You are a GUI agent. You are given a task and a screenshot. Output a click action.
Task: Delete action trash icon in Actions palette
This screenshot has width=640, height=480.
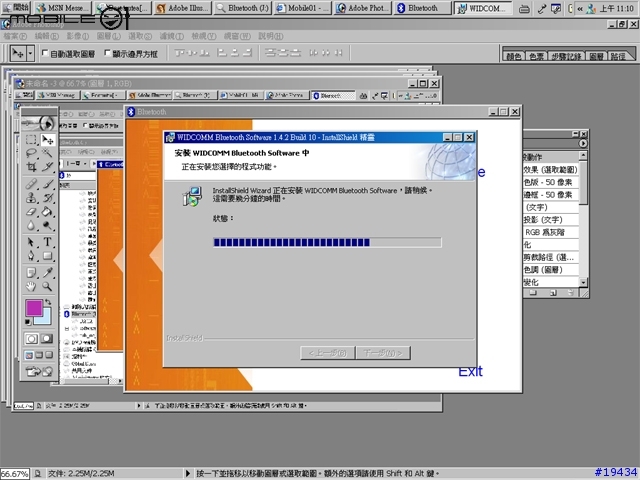[x=571, y=293]
